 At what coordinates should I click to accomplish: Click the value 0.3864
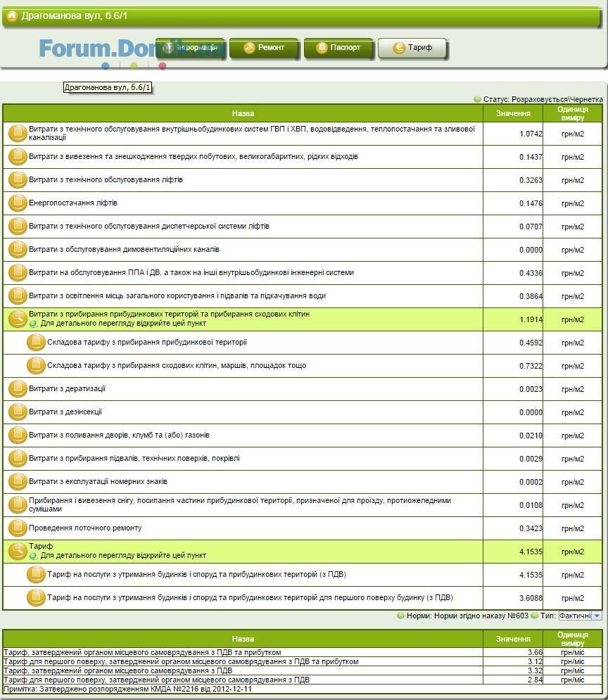[531, 296]
